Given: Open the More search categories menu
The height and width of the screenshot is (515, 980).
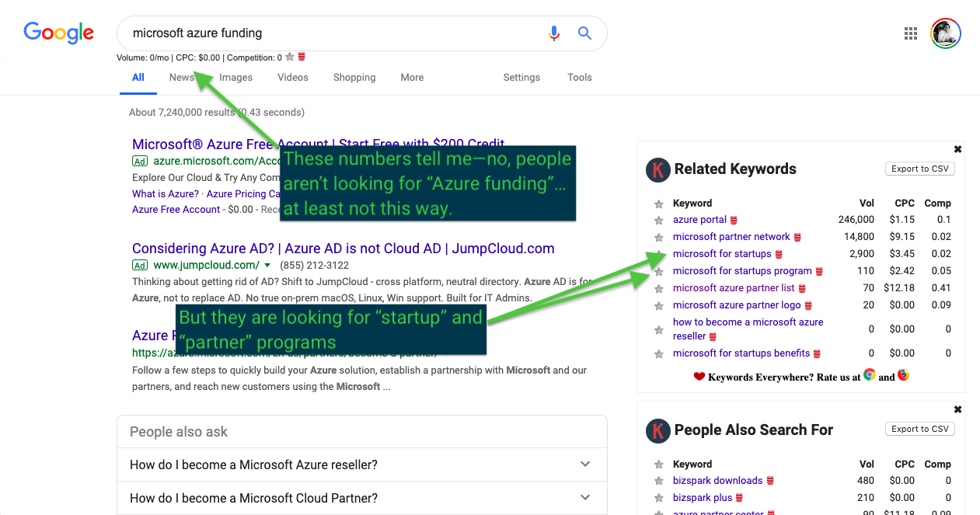Looking at the screenshot, I should [x=412, y=78].
